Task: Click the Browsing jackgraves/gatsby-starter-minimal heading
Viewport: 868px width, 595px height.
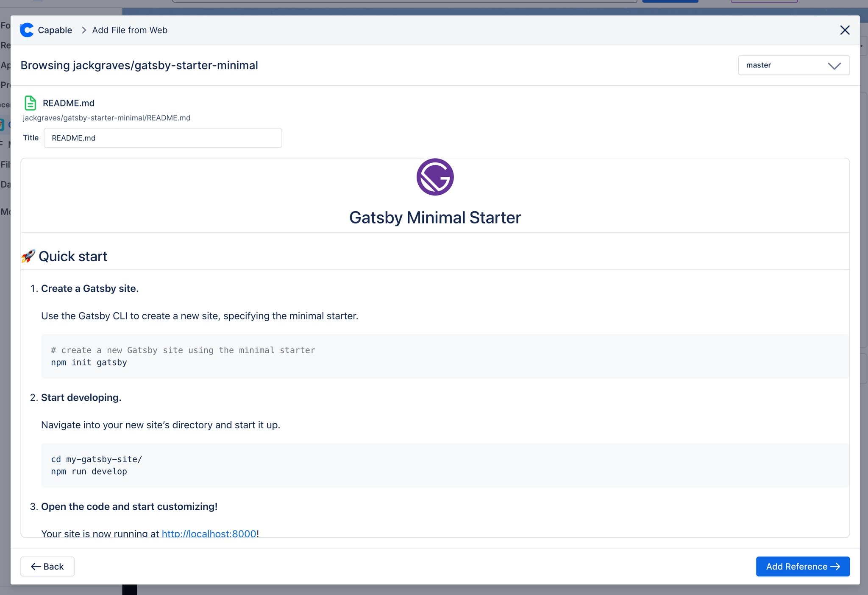Action: tap(139, 65)
